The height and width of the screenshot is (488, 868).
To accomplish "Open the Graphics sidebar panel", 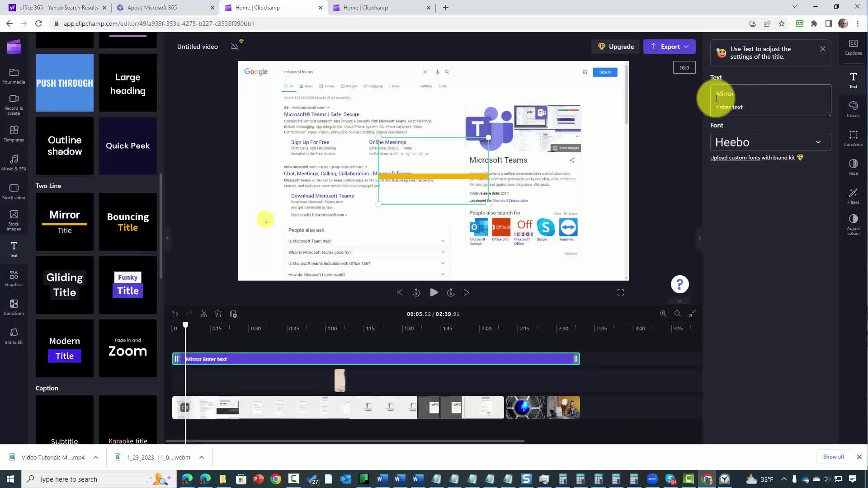I will coord(14,278).
